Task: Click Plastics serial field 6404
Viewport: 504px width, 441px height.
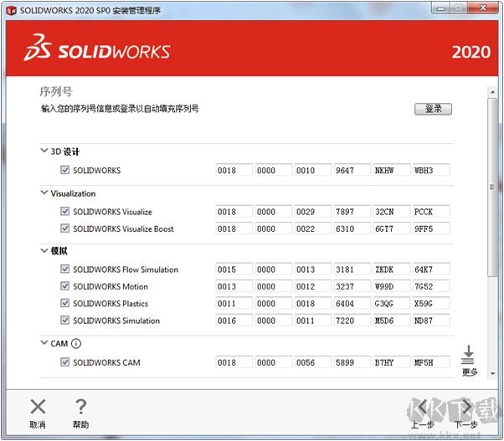Action: pos(352,304)
